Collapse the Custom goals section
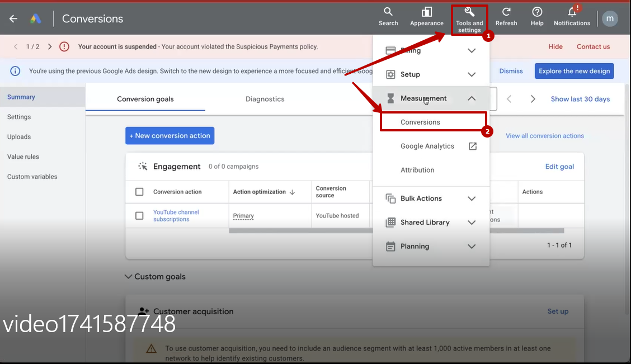Image resolution: width=631 pixels, height=364 pixels. point(128,277)
